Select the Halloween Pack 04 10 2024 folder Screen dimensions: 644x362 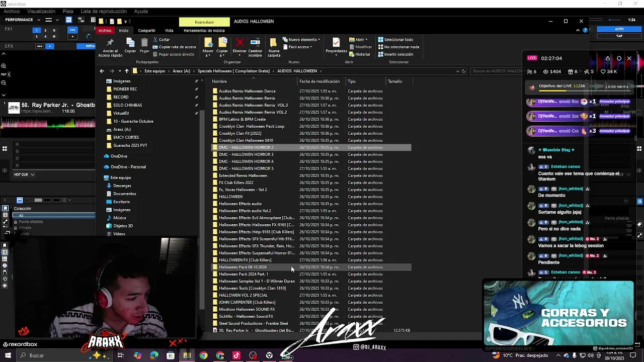coord(311,267)
